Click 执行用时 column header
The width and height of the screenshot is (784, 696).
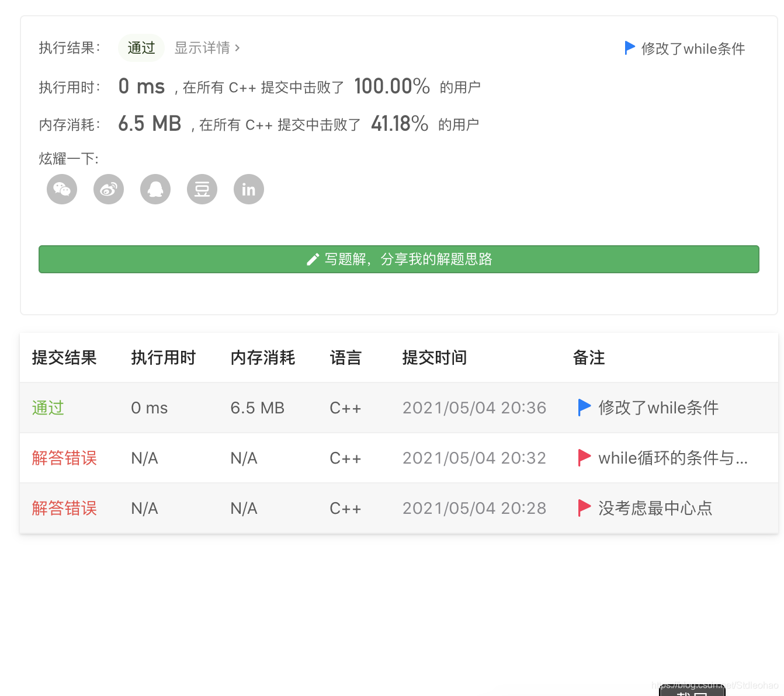point(164,357)
